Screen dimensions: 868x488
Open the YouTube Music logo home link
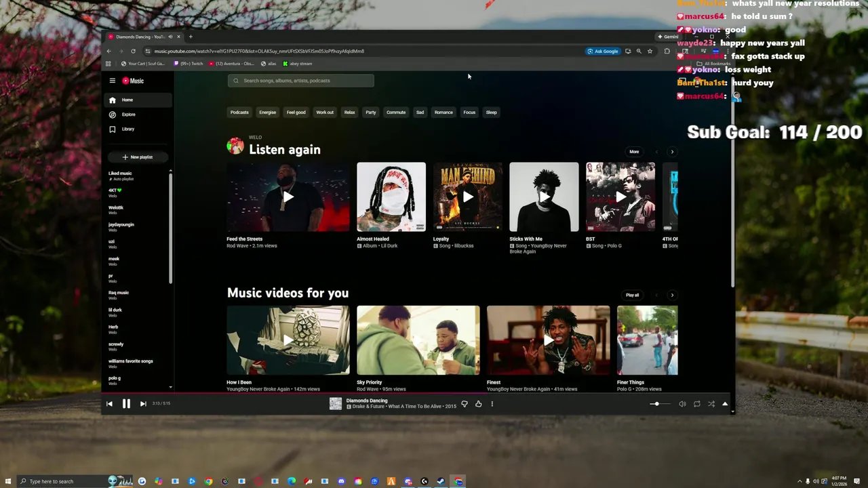(133, 81)
